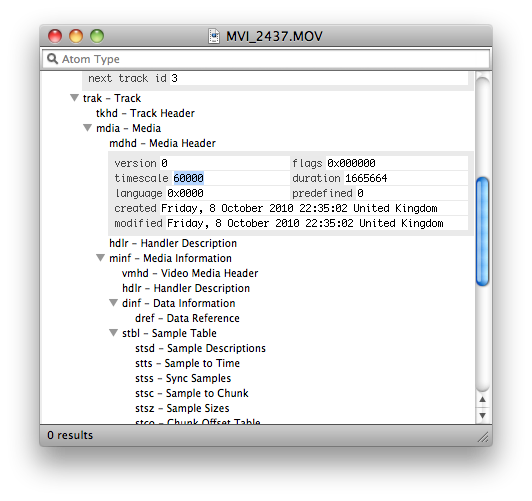Click the predefined value 0

(360, 193)
